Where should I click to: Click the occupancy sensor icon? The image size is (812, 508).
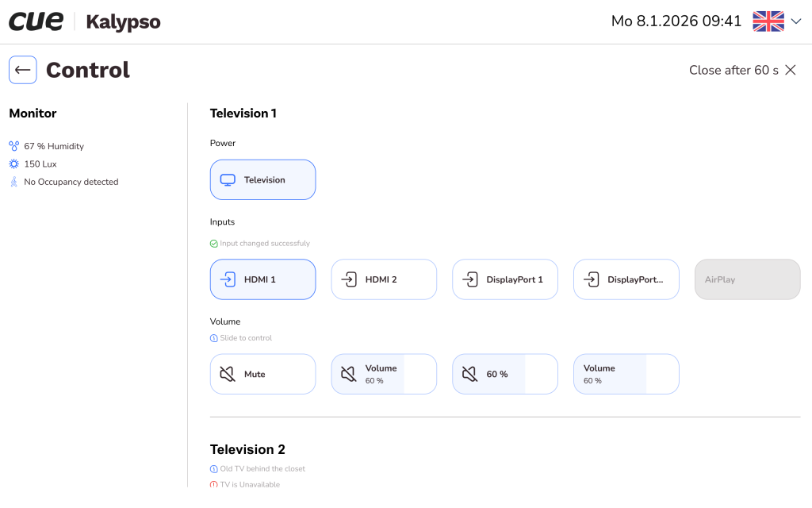[13, 182]
